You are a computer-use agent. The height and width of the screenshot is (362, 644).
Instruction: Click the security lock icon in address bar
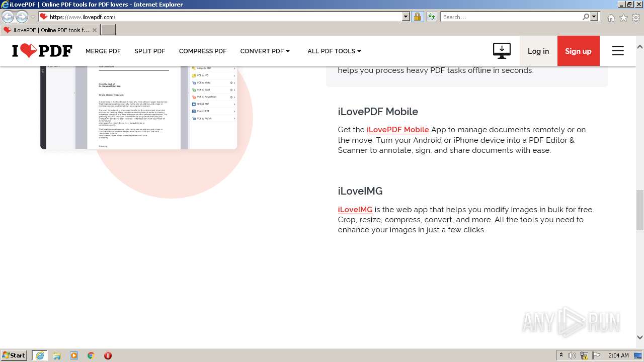(417, 17)
